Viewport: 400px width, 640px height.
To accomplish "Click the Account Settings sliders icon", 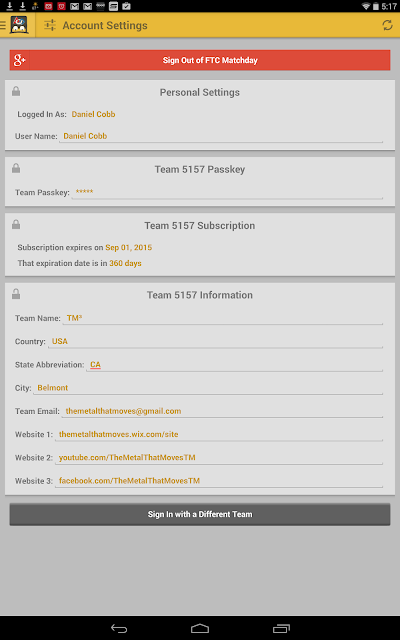I will click(x=50, y=25).
